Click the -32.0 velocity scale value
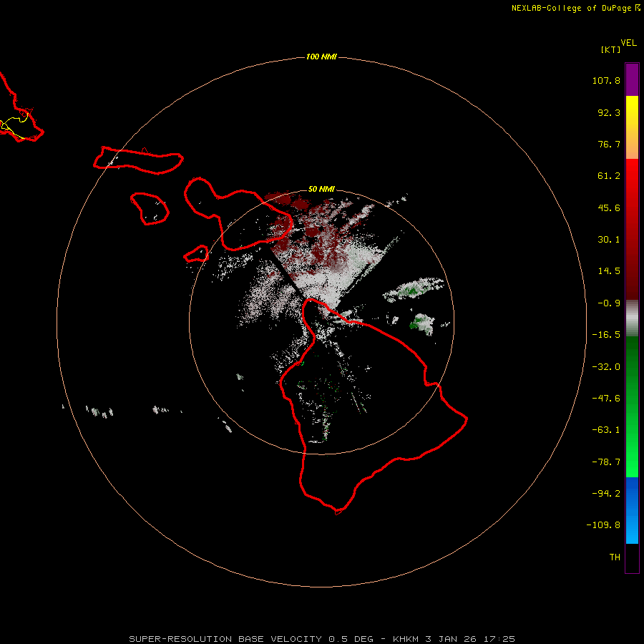 click(606, 367)
